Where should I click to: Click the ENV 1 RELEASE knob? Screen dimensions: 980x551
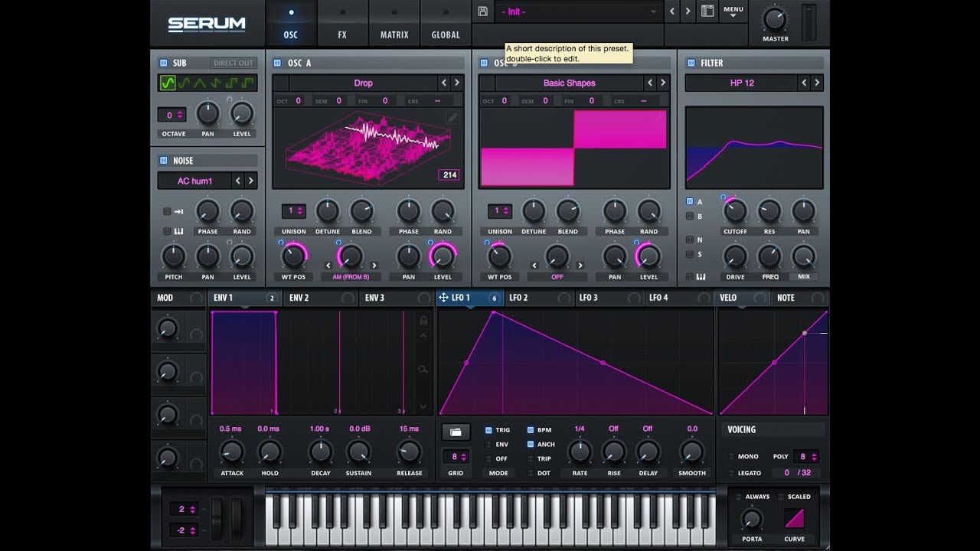pyautogui.click(x=409, y=452)
